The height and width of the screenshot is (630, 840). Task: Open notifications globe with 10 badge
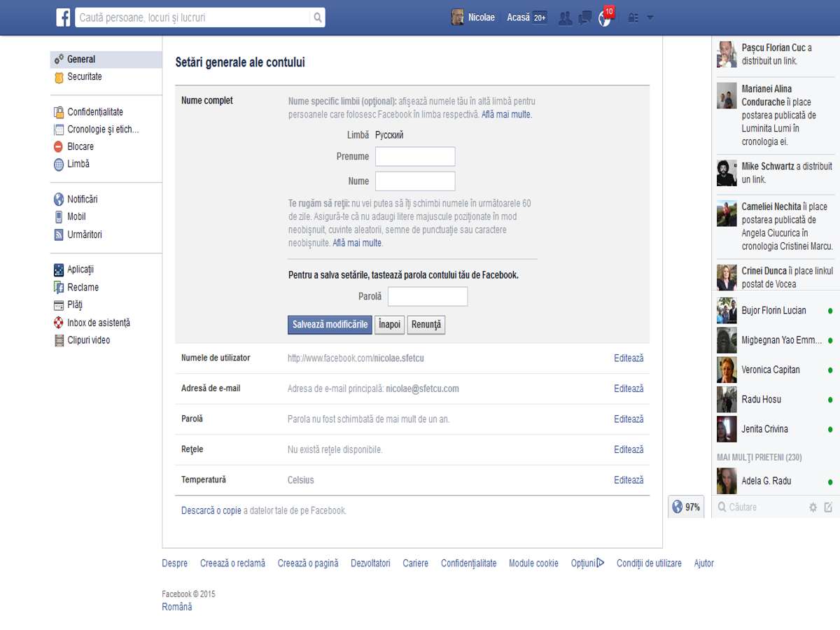[x=605, y=17]
